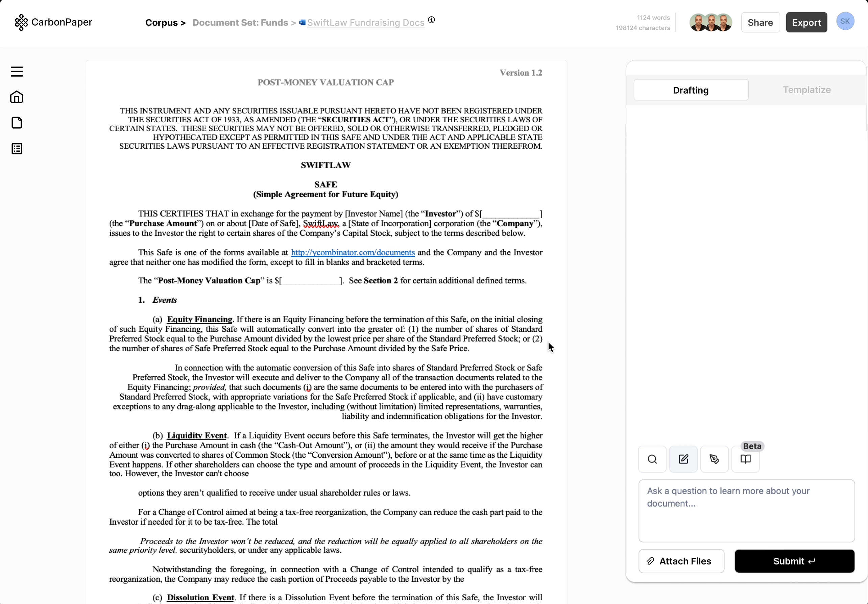Open search in the chat toolbar
868x604 pixels.
tap(652, 459)
